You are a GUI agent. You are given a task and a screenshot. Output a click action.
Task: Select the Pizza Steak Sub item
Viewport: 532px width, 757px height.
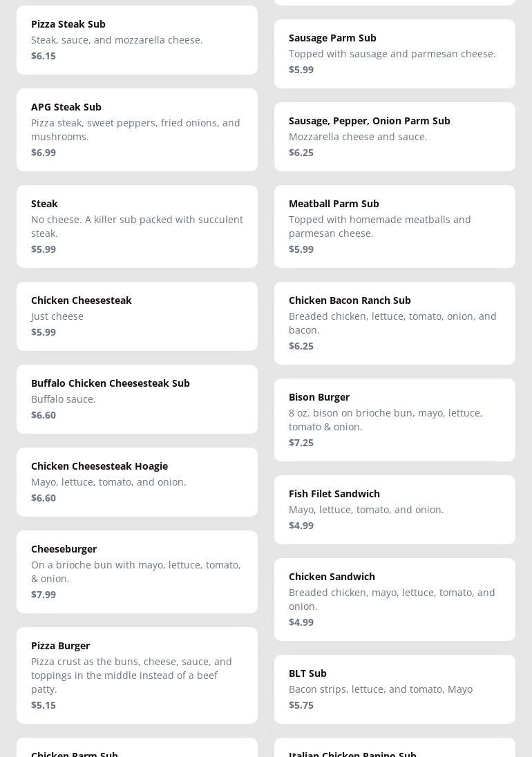[x=137, y=40]
